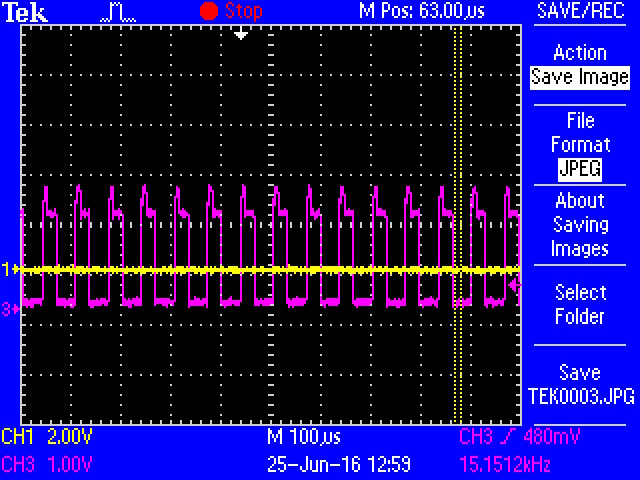
Task: Click the yellow CH1 flat trace
Action: pos(271,270)
